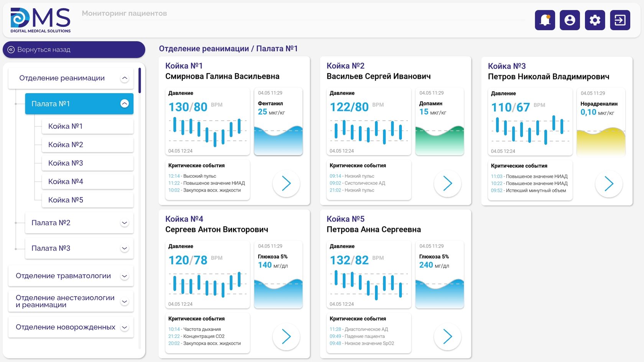This screenshot has height=362, width=644.
Task: Click the Вернуться назад button
Action: (74, 50)
